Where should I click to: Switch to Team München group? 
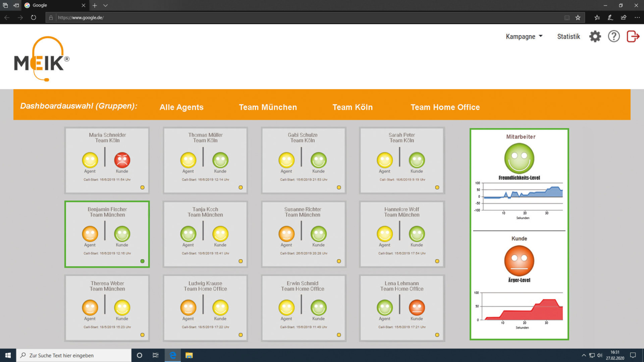(x=268, y=107)
